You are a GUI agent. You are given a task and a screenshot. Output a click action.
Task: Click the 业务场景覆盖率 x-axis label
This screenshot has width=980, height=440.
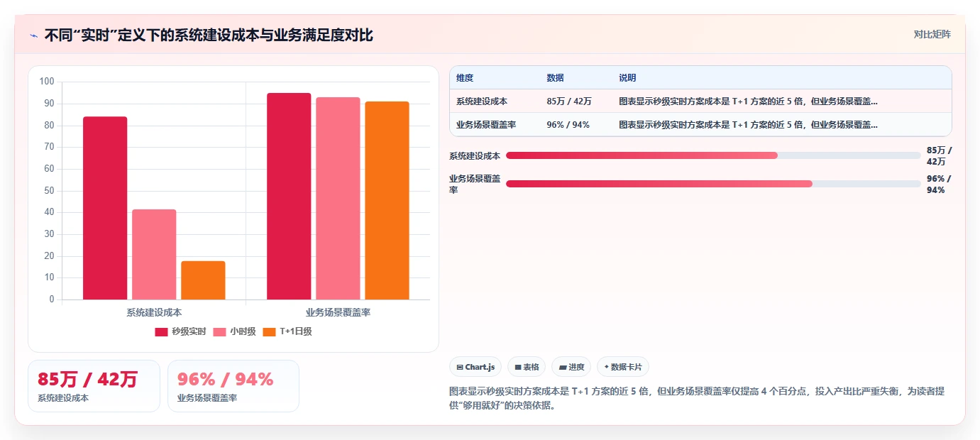(x=338, y=312)
